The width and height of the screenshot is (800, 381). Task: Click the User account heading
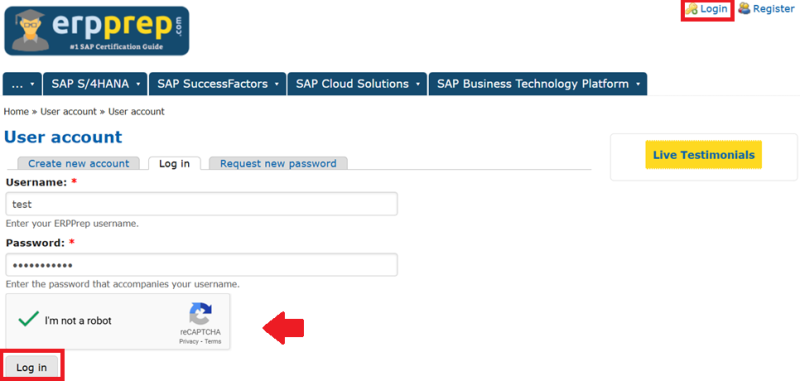coord(63,137)
